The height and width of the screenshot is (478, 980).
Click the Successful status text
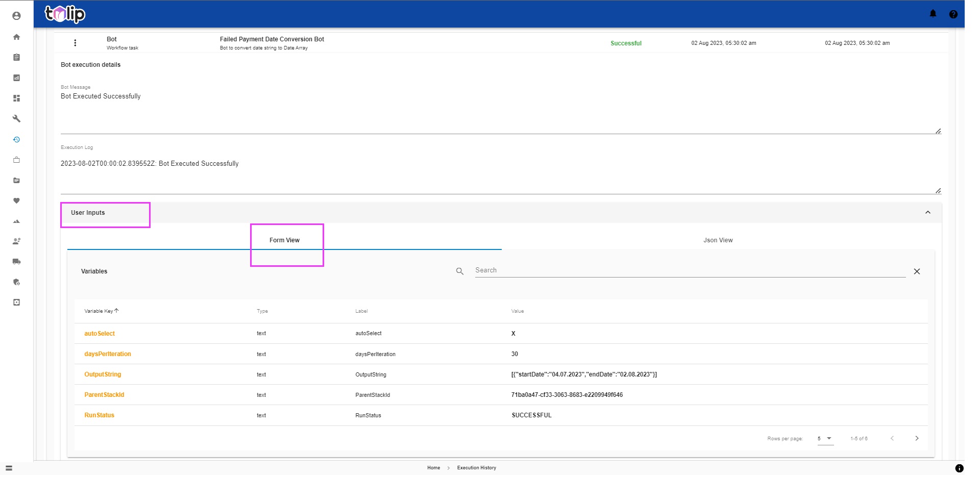pyautogui.click(x=626, y=43)
